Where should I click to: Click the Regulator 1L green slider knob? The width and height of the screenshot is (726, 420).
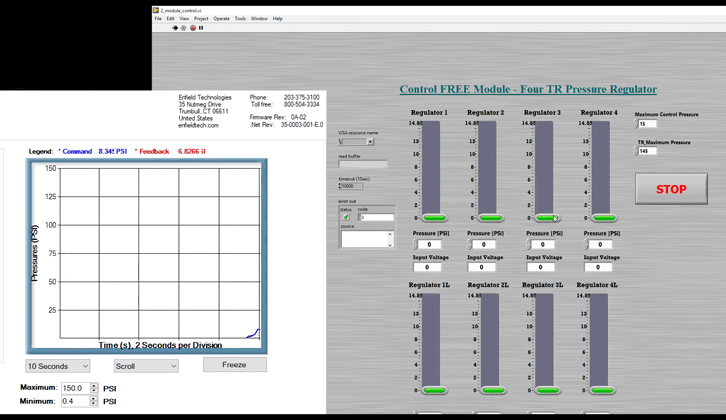[x=434, y=390]
